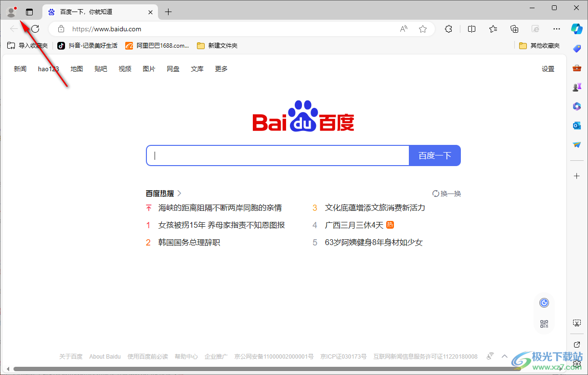Image resolution: width=588 pixels, height=375 pixels.
Task: Open the Edge profile avatar menu
Action: [11, 12]
